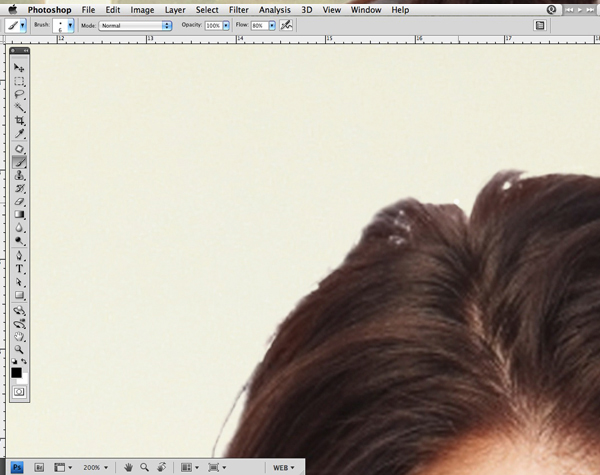Click the black foreground color swatch
Viewport: 600px width, 475px height.
click(17, 373)
